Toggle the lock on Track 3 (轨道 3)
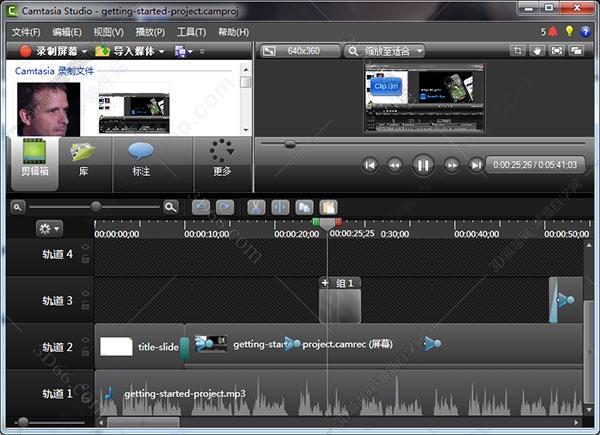600x435 pixels. pyautogui.click(x=85, y=305)
